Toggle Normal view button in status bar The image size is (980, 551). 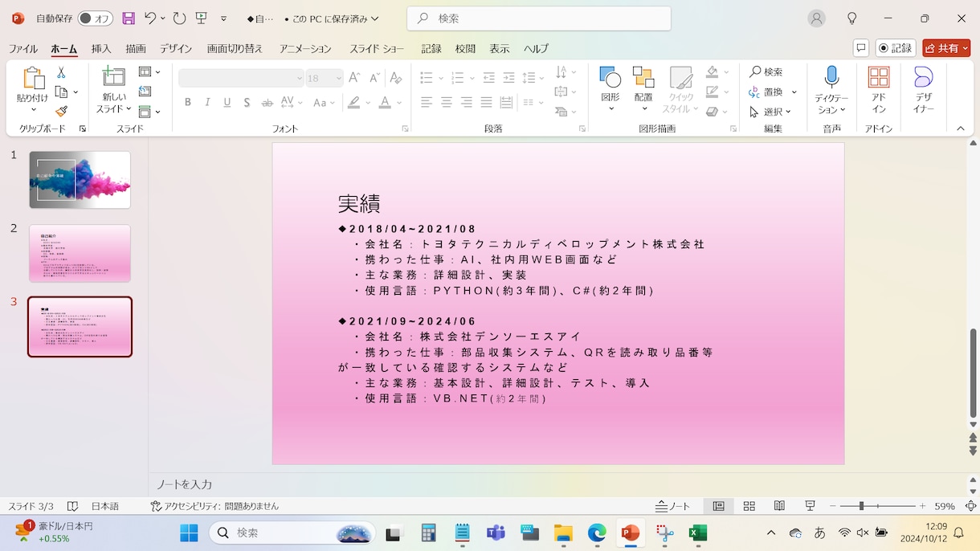point(719,506)
